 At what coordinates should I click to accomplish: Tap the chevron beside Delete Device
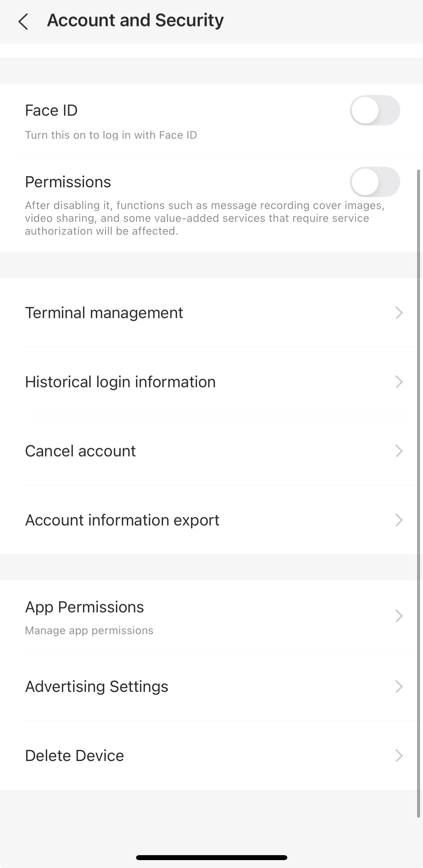pos(399,755)
